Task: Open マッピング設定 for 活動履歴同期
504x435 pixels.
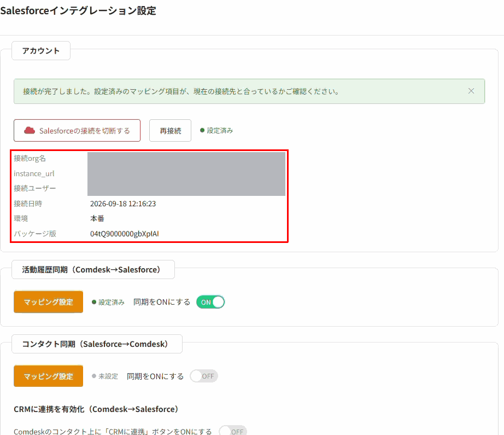Action: coord(49,302)
